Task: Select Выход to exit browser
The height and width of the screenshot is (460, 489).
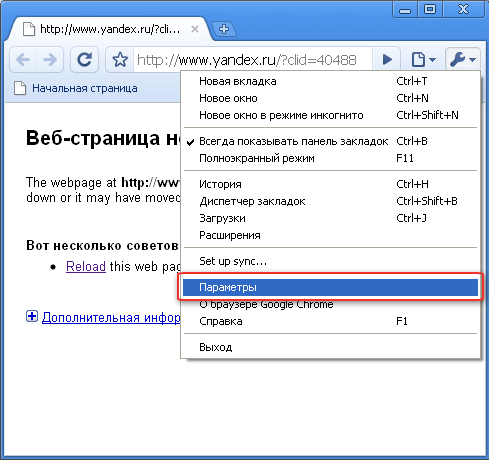Action: click(x=330, y=347)
